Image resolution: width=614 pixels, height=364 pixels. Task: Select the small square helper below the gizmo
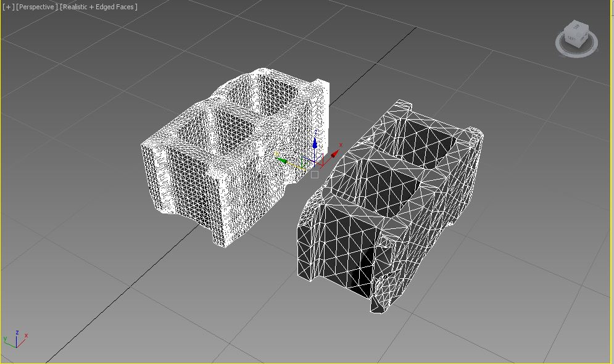[315, 175]
